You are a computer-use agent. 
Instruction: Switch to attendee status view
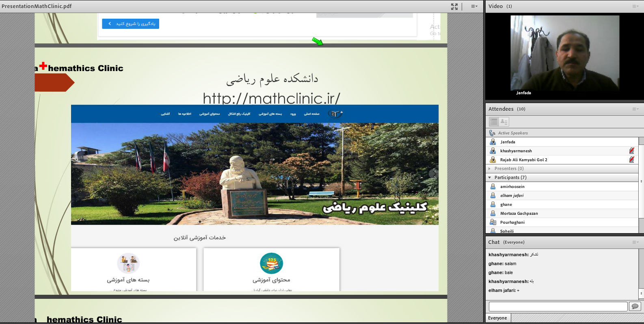pyautogui.click(x=504, y=121)
